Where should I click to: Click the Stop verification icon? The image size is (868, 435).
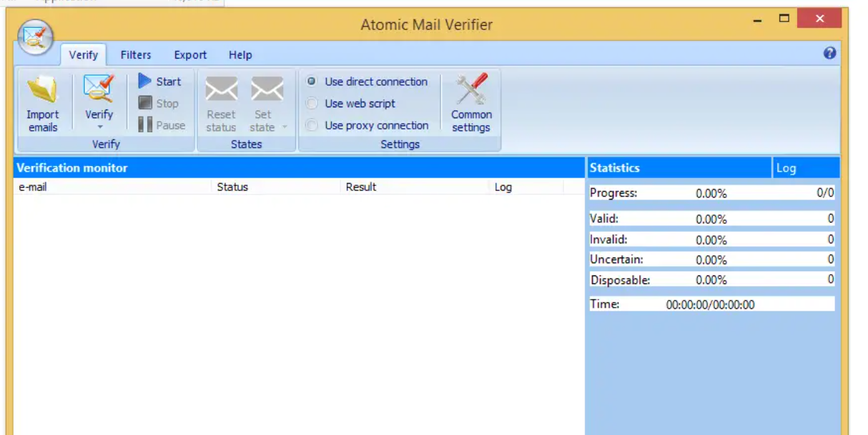click(x=146, y=102)
